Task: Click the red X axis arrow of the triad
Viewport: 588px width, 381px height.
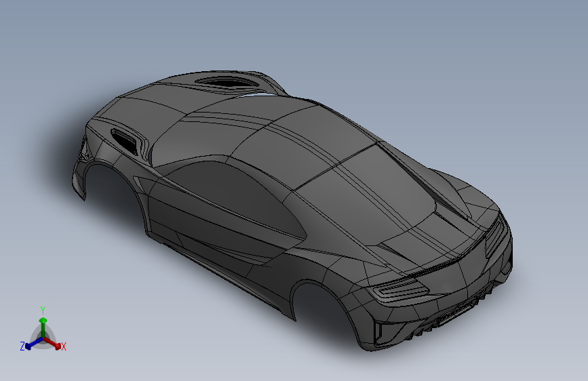Action: tap(52, 343)
